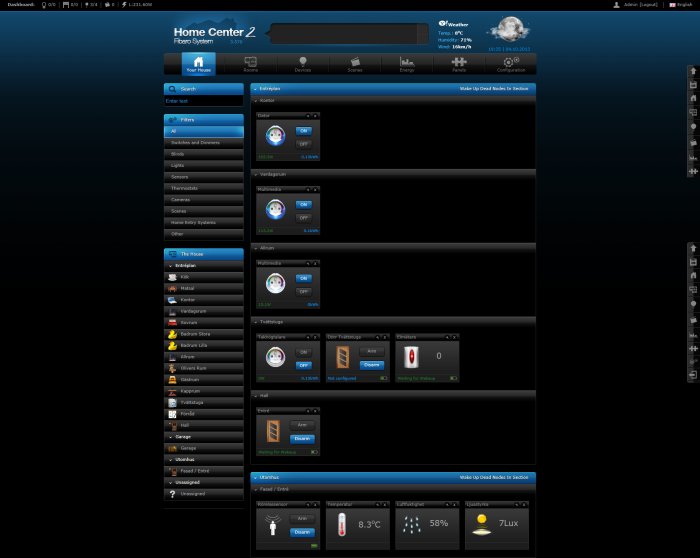Click the Luftfuktighet raindrops icon
This screenshot has width=700, height=558.
(412, 525)
